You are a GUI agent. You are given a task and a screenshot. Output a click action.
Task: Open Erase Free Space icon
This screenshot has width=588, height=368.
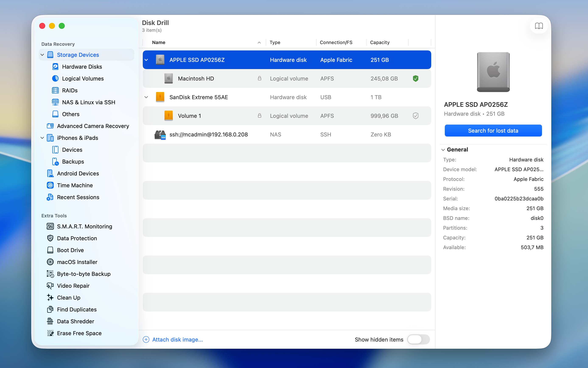(50, 333)
